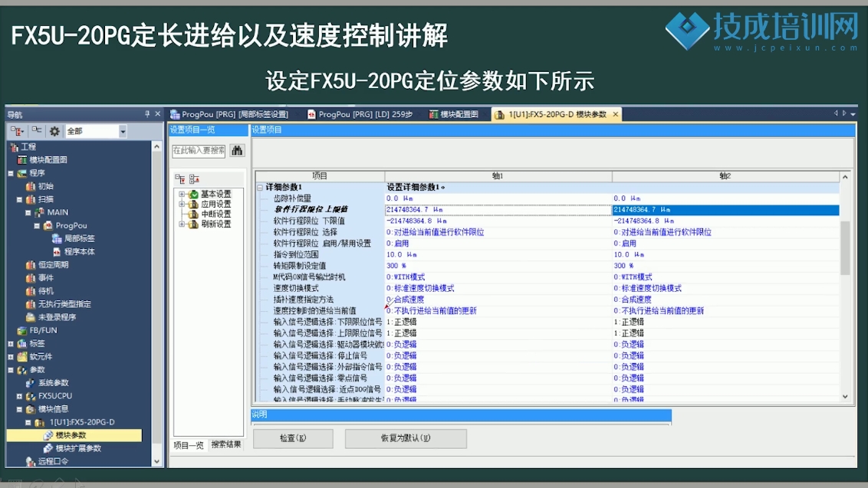Collapse the MAIN node in navigation
868x488 pixels.
pyautogui.click(x=28, y=212)
